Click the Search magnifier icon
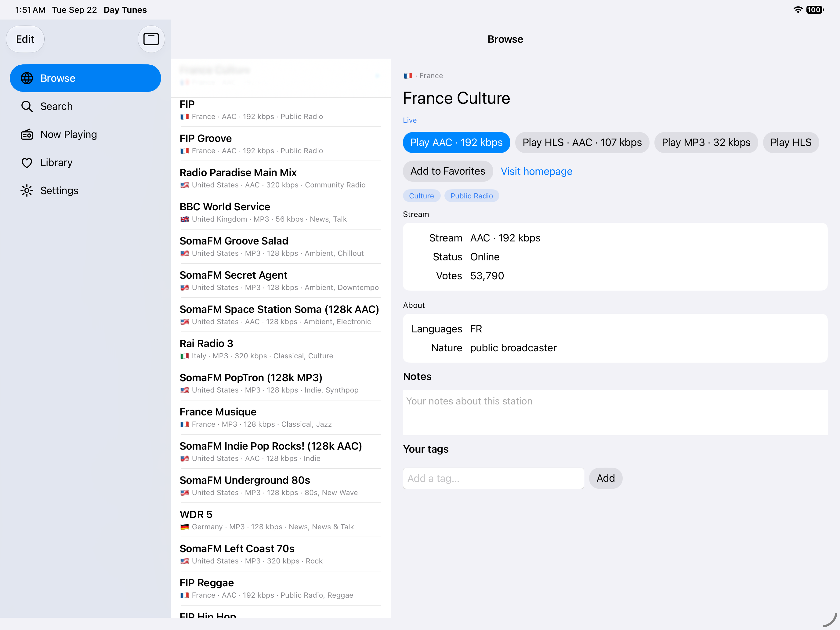 pyautogui.click(x=27, y=106)
